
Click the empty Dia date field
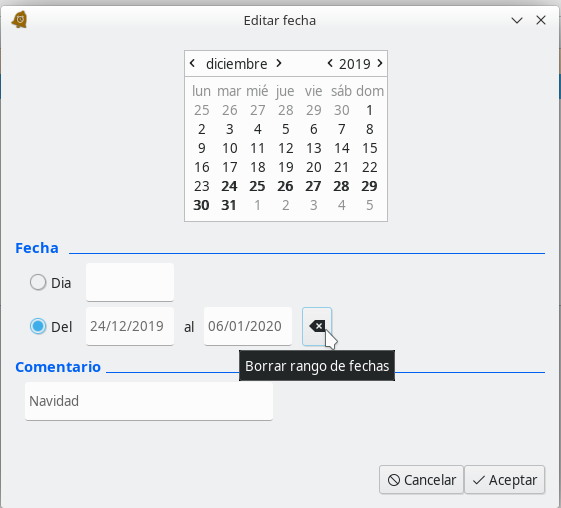130,282
